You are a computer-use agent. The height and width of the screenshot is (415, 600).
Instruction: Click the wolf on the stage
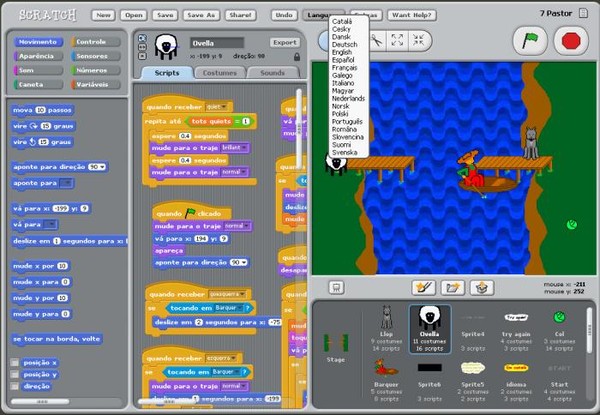(x=530, y=143)
